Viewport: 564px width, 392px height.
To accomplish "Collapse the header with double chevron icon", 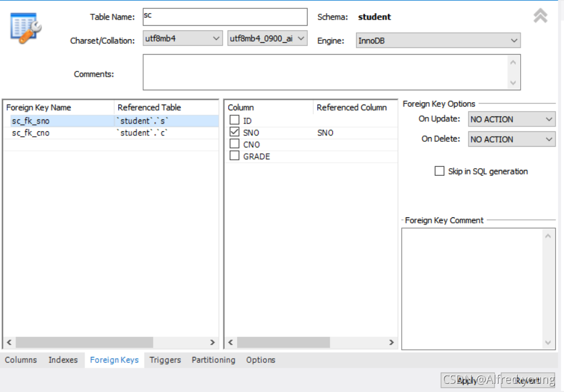I will (x=540, y=16).
